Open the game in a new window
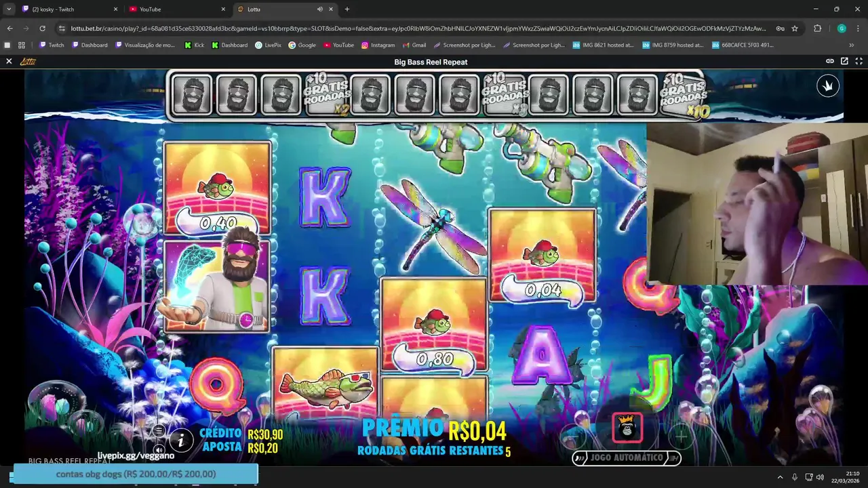Viewport: 868px width, 488px height. click(844, 61)
